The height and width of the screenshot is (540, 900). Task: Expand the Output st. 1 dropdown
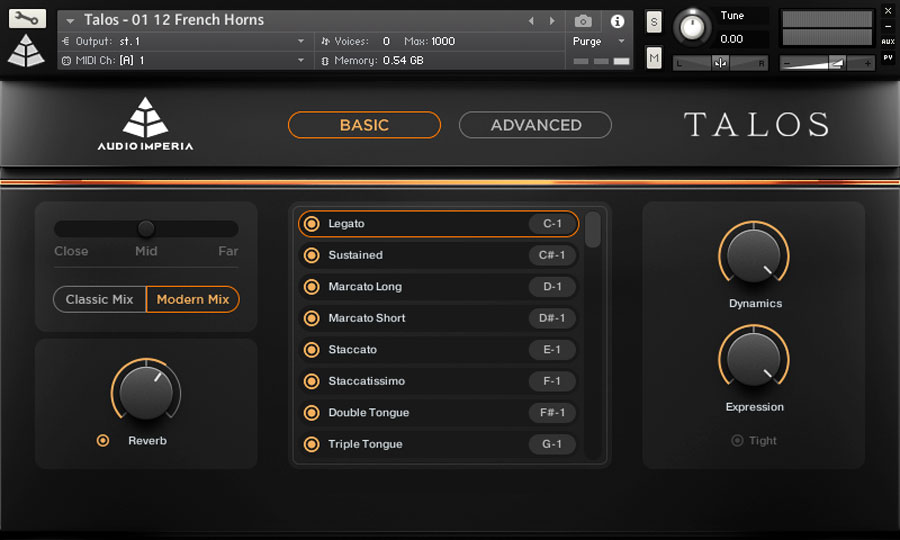(x=301, y=41)
